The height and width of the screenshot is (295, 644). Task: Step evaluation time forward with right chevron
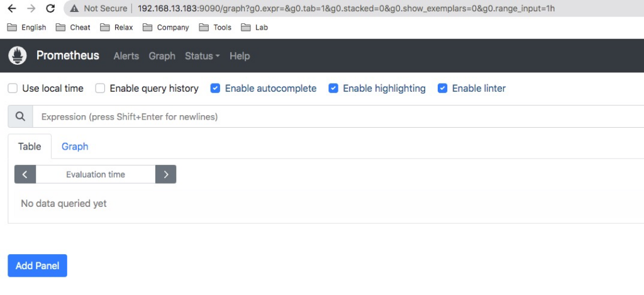[x=166, y=174]
